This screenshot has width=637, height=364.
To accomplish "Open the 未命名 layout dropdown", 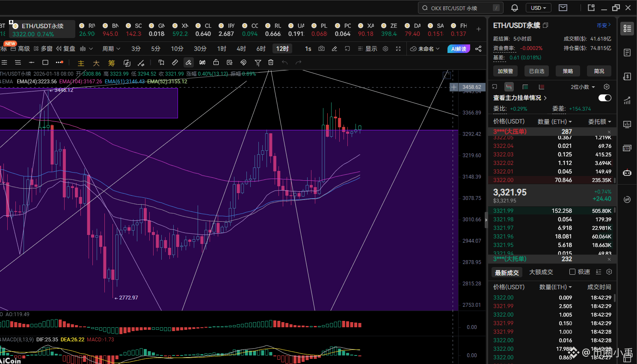I will (425, 49).
